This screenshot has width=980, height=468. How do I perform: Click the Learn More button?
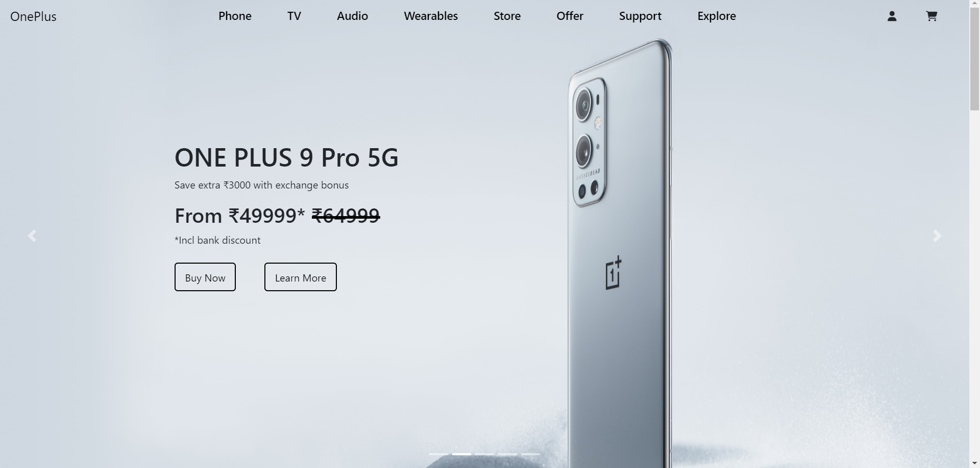(301, 277)
